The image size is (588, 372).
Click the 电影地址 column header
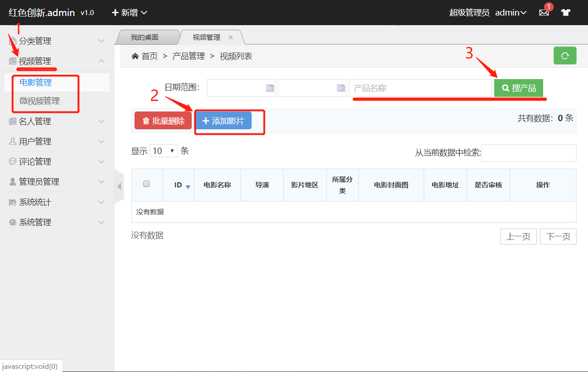pos(445,185)
